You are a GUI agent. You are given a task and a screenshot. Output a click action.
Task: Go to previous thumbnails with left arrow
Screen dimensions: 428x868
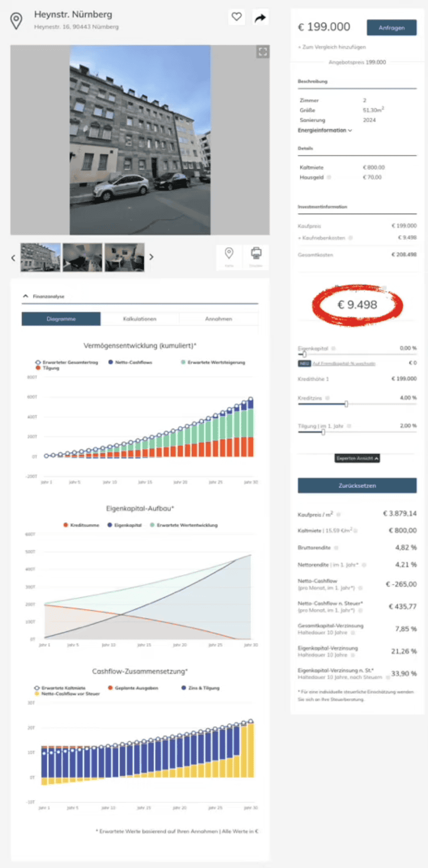(x=13, y=257)
